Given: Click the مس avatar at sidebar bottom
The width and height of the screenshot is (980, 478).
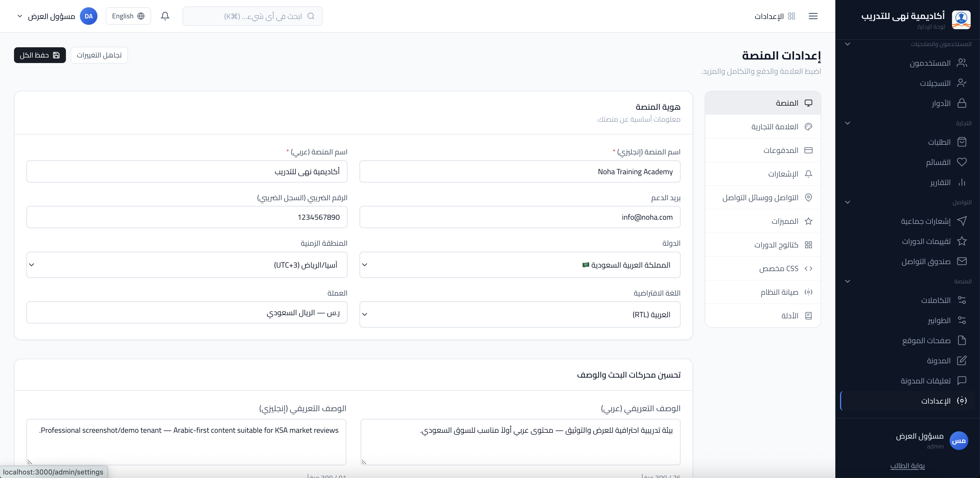Looking at the screenshot, I should tap(959, 441).
